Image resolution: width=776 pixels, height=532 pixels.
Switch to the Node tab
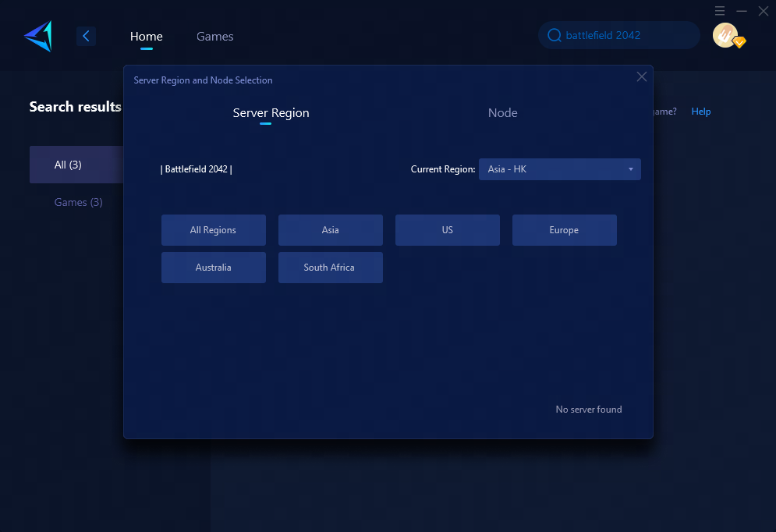[502, 113]
